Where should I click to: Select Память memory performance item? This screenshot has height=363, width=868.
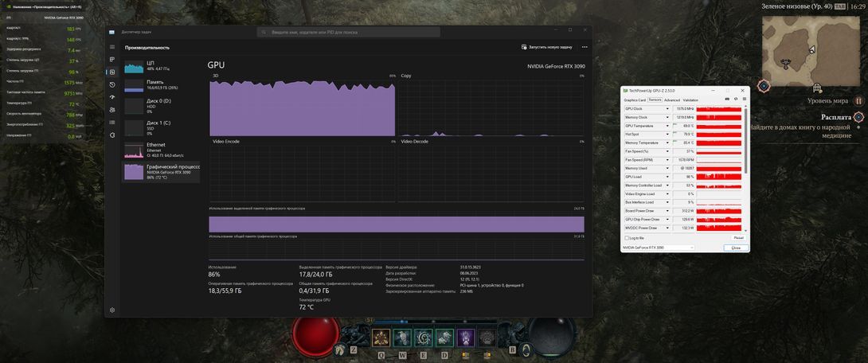(x=161, y=84)
